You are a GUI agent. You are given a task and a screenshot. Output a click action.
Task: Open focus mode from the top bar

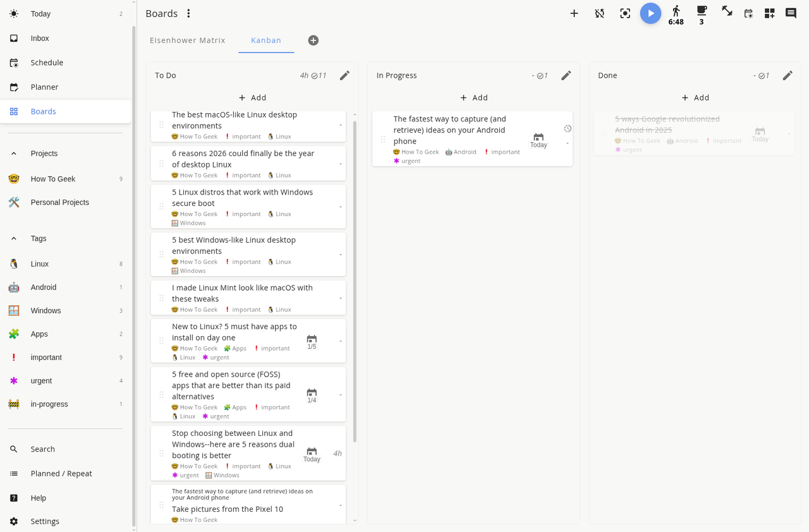point(625,13)
